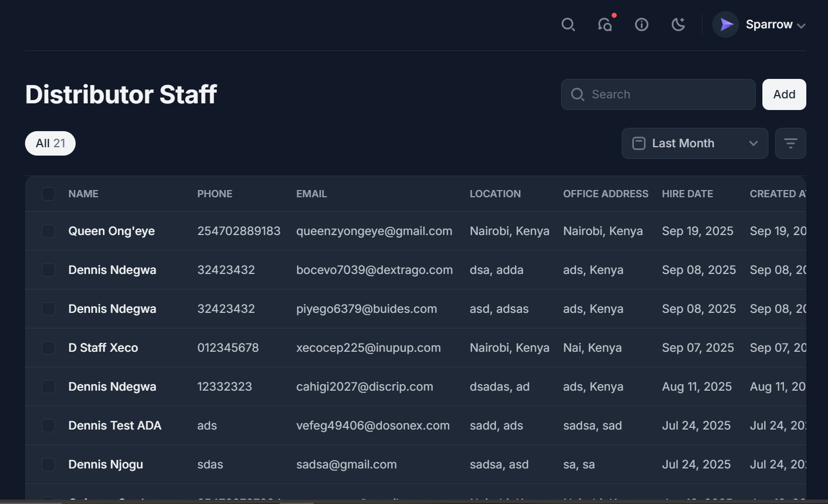
Task: Click the Add button
Action: tap(784, 94)
